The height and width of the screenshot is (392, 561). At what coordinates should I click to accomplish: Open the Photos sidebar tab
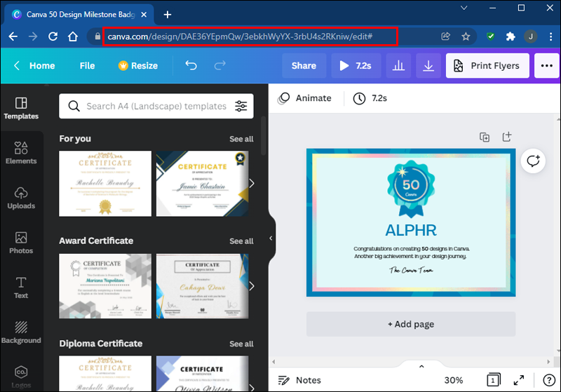click(21, 243)
